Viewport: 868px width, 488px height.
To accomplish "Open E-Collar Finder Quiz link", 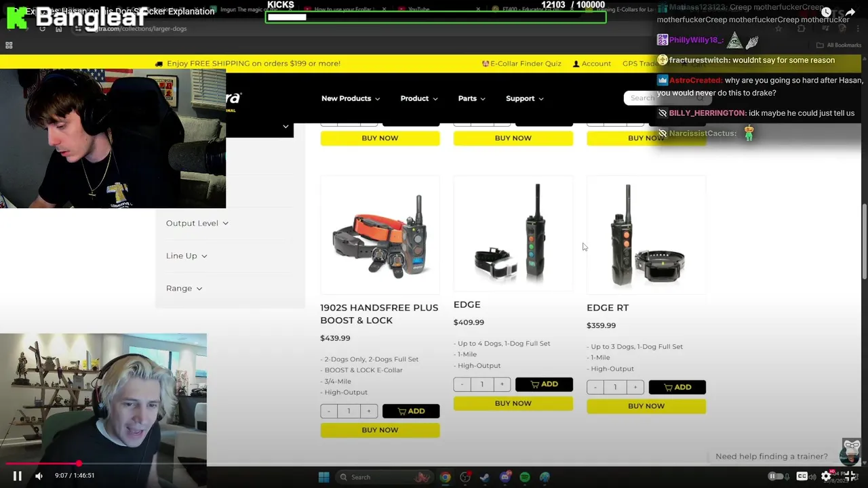I will click(521, 64).
